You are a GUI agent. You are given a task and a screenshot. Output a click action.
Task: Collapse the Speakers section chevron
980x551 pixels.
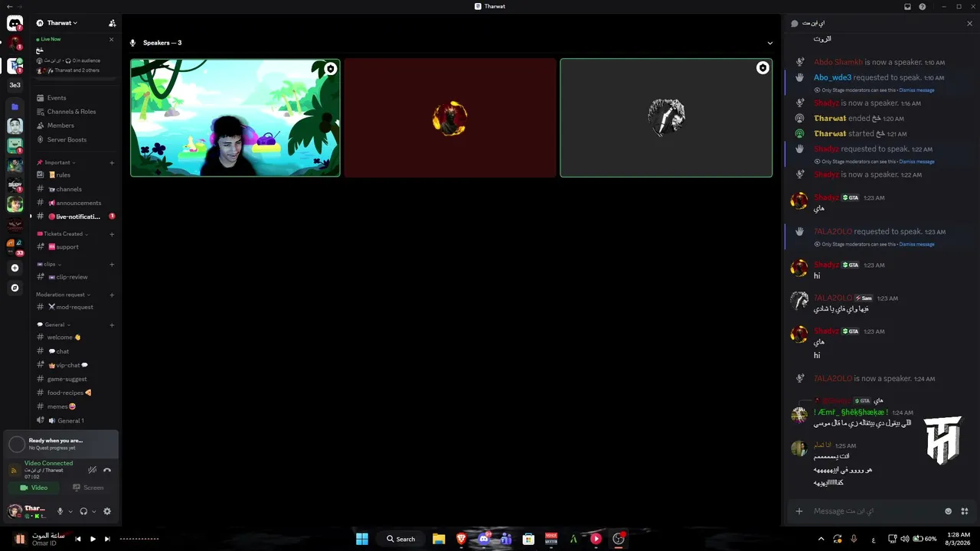pos(770,43)
